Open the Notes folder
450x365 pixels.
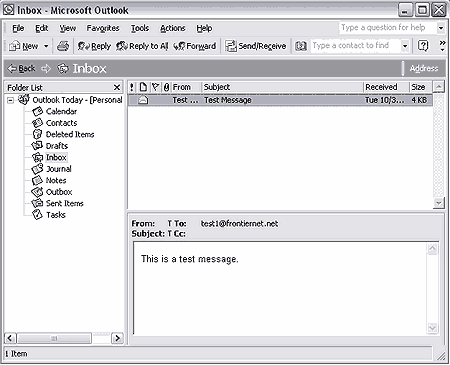[x=56, y=180]
